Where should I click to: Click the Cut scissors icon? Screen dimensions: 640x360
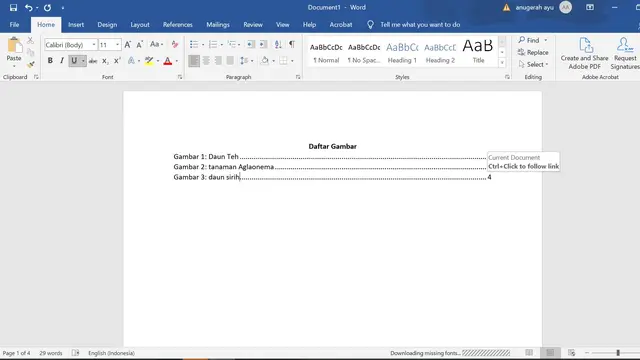coord(31,40)
